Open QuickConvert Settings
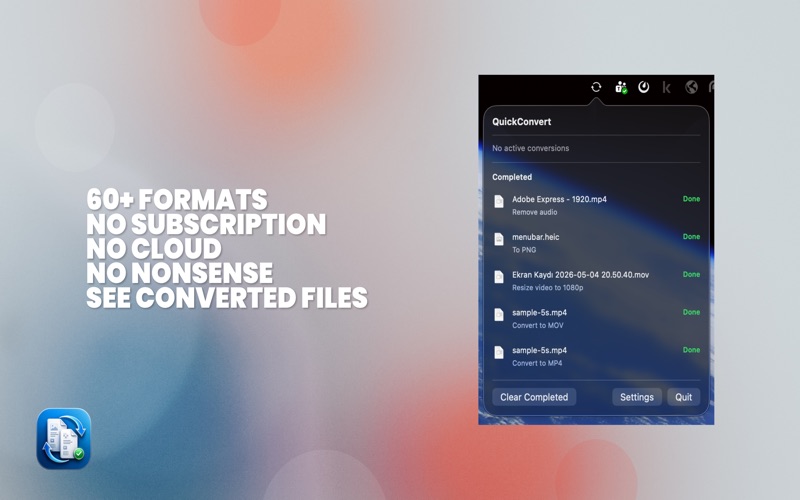800x500 pixels. (x=637, y=397)
